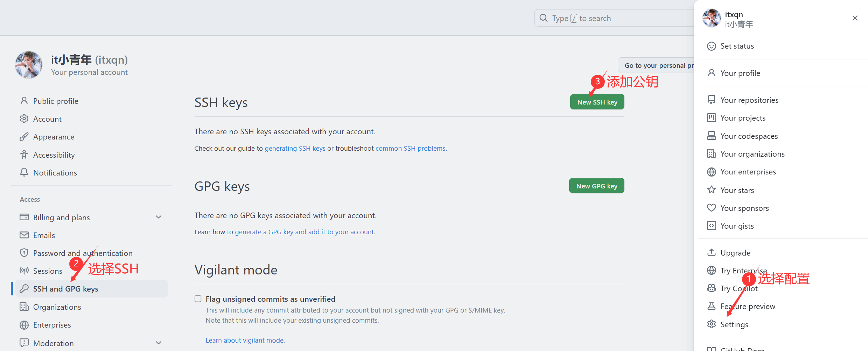Click the Emails envelope icon
The image size is (868, 351).
pos(24,235)
